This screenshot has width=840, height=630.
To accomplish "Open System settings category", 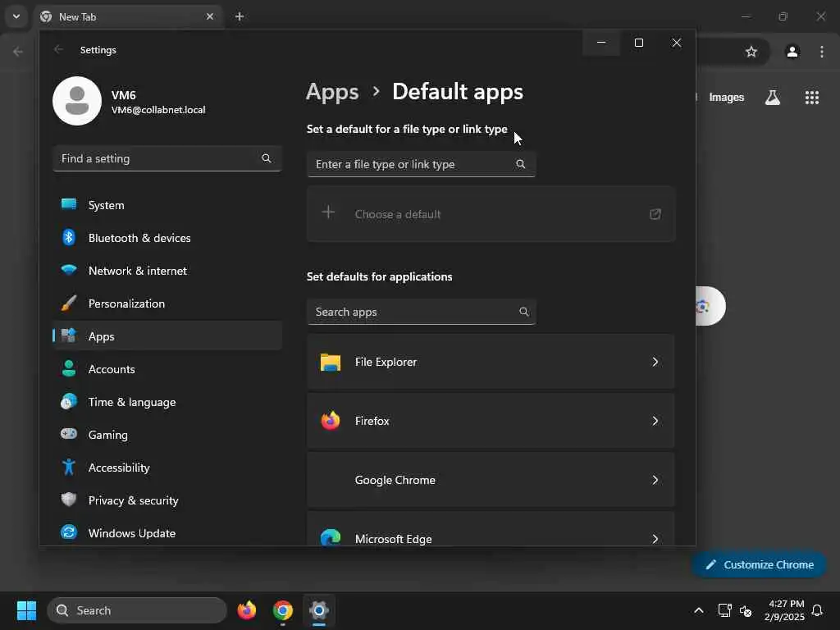I will tap(167, 205).
